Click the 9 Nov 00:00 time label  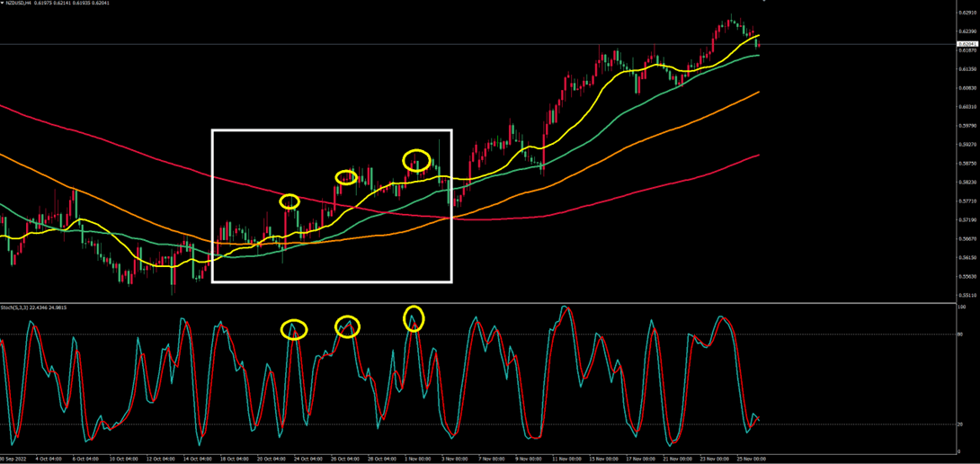[x=530, y=459]
